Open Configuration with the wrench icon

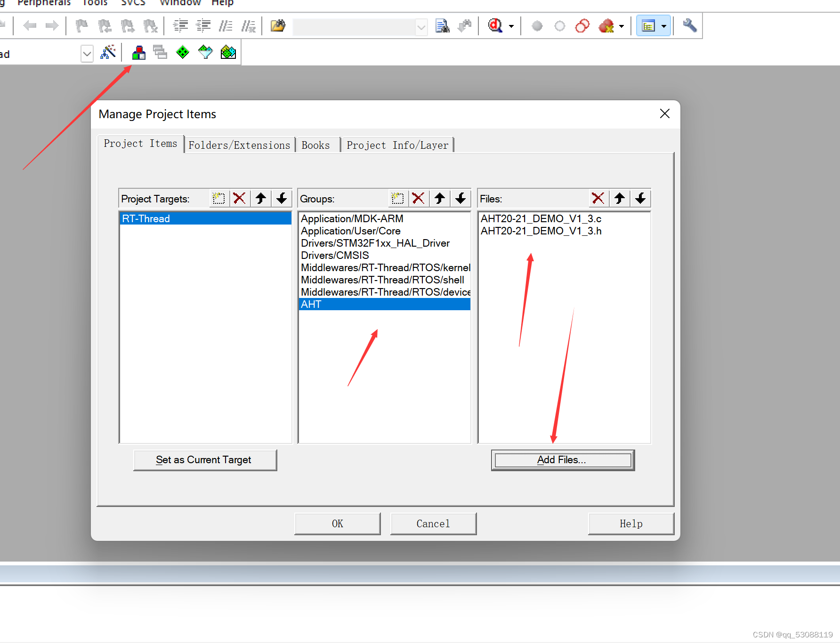click(x=690, y=25)
